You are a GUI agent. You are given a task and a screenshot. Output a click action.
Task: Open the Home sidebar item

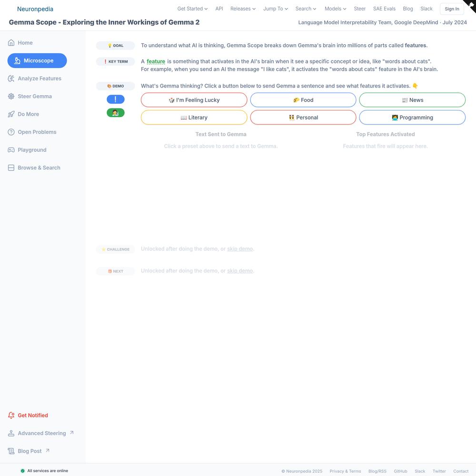20,43
